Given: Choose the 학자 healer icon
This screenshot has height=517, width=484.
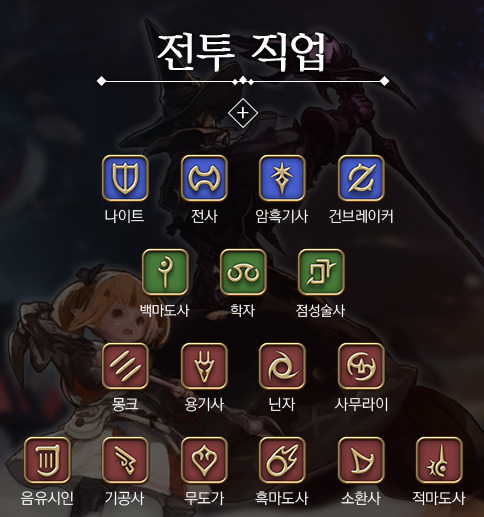Looking at the screenshot, I should click(243, 272).
